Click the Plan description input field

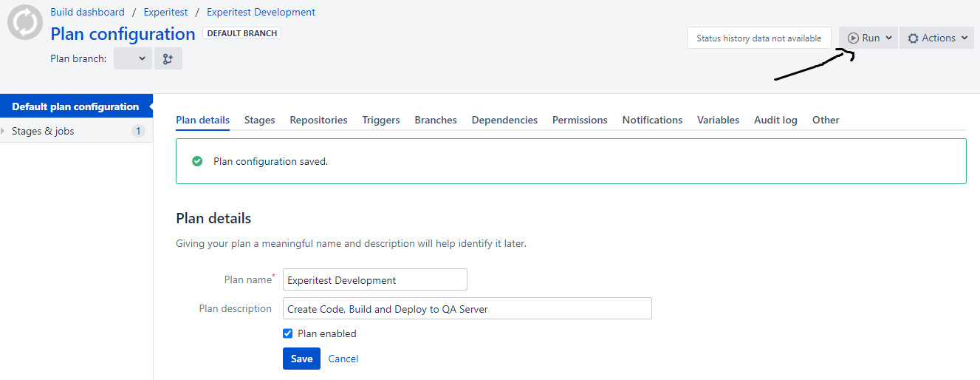(x=467, y=308)
